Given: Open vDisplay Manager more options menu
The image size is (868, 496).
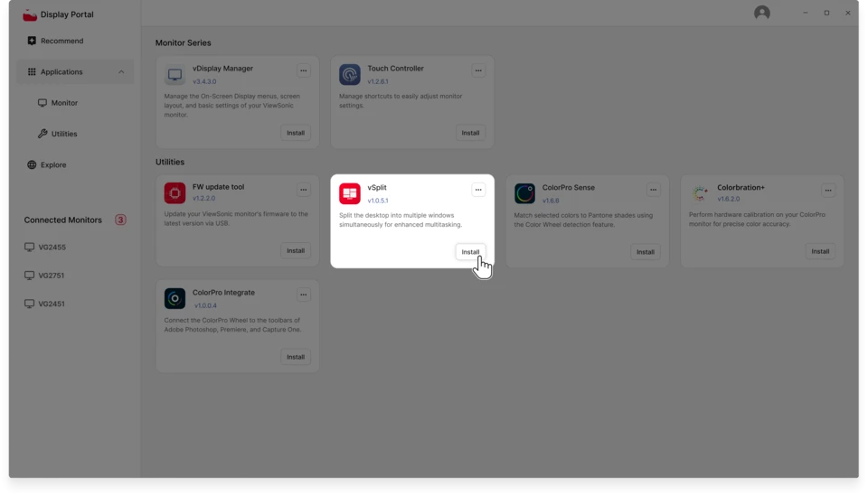Looking at the screenshot, I should click(x=304, y=70).
